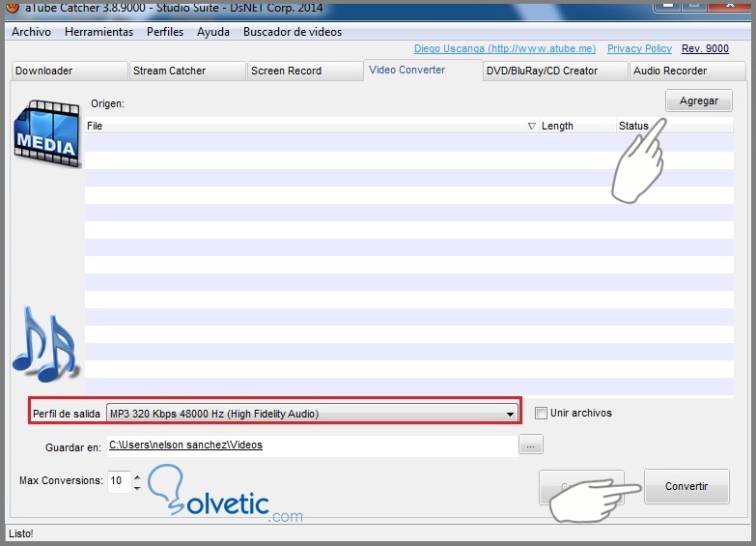This screenshot has width=756, height=546.
Task: Click the aTube Catcher title bar icon
Action: 13,7
